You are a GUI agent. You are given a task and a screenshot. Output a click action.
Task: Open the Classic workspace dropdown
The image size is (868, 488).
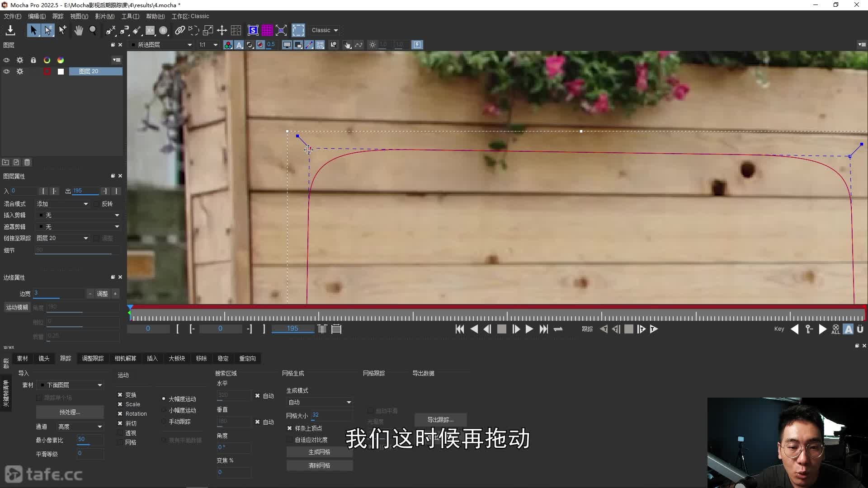(325, 30)
